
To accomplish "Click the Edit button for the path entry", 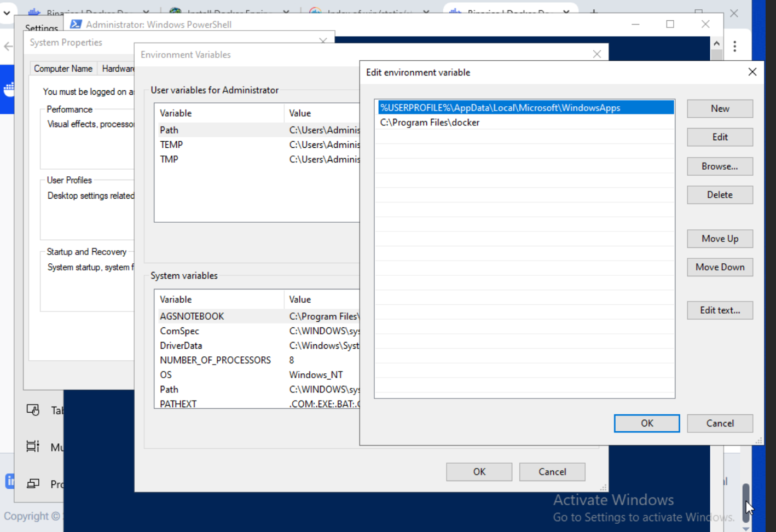I will (x=720, y=137).
